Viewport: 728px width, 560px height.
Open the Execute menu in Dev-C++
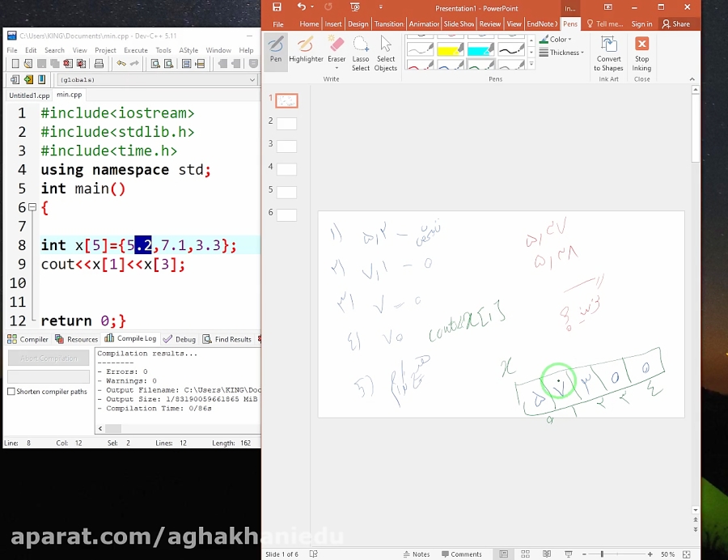coord(136,50)
